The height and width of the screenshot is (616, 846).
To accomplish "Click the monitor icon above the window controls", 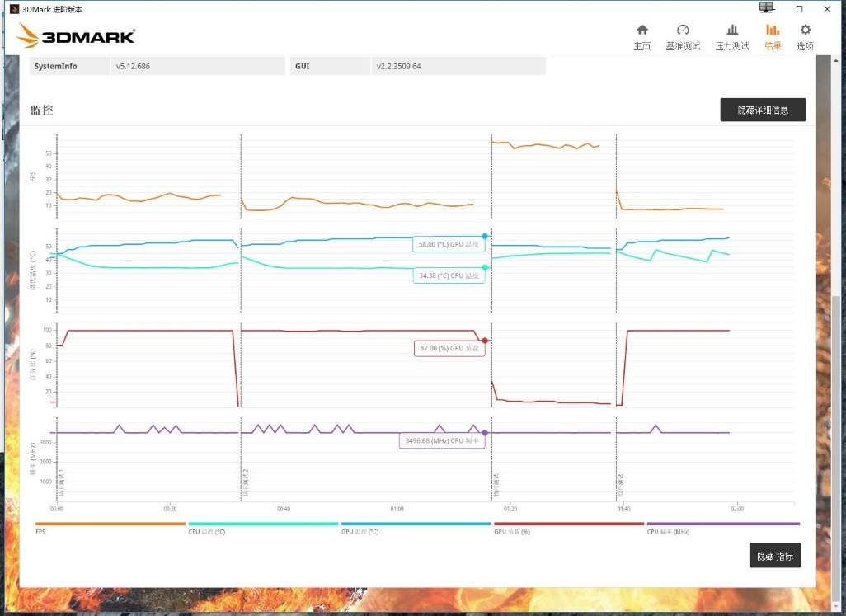I will pyautogui.click(x=766, y=7).
